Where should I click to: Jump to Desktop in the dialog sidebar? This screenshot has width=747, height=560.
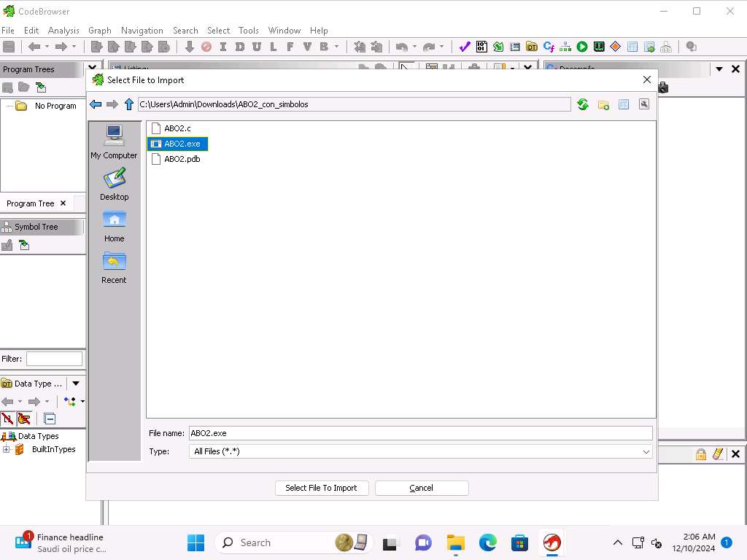[x=114, y=184]
